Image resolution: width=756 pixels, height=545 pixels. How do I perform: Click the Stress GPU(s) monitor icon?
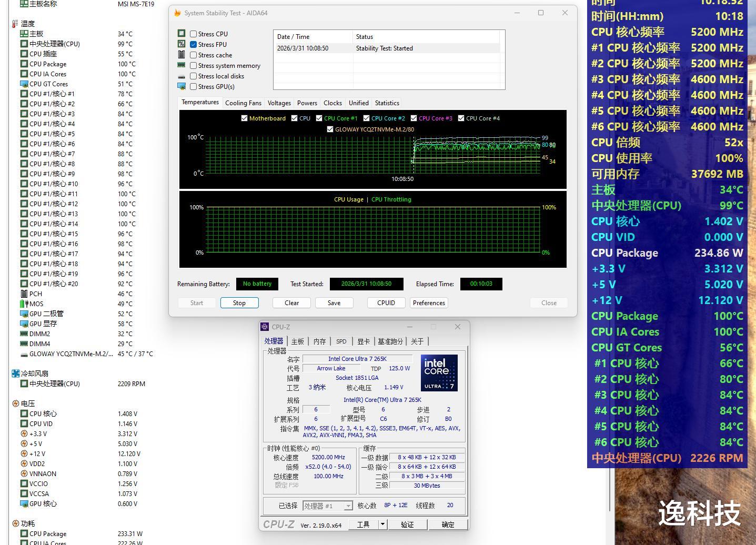pos(182,86)
